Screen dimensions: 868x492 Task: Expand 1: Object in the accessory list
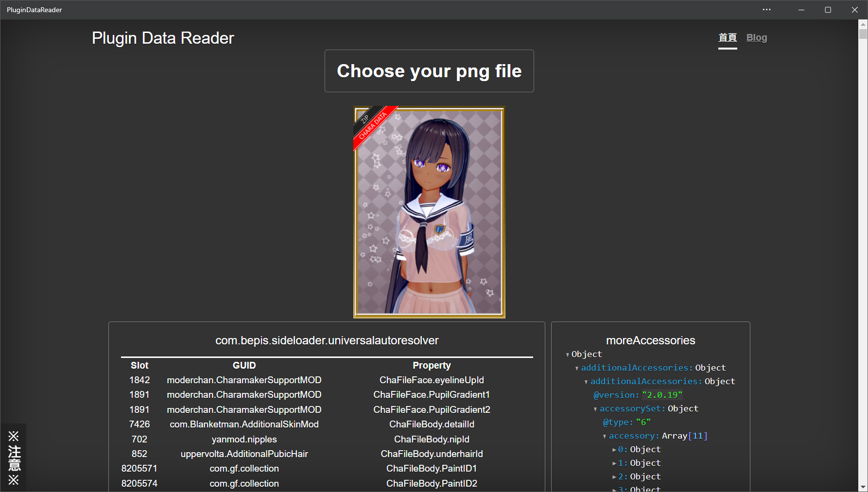[614, 463]
